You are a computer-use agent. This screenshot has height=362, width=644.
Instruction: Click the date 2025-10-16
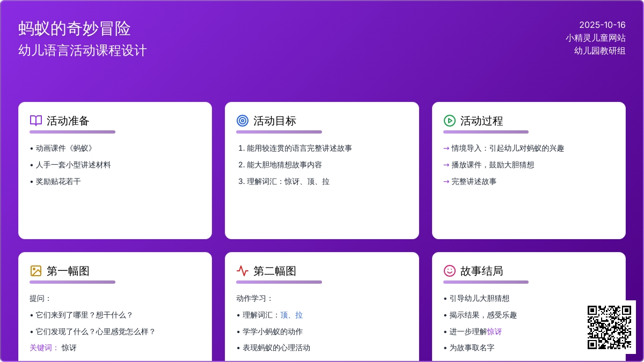pos(602,25)
